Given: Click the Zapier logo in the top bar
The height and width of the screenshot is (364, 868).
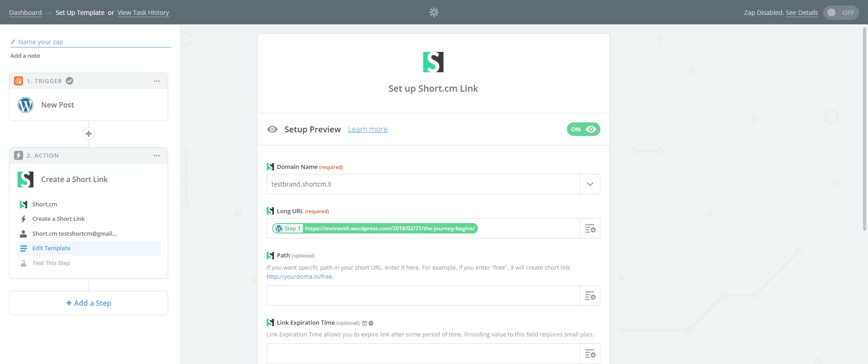Looking at the screenshot, I should pos(434,12).
